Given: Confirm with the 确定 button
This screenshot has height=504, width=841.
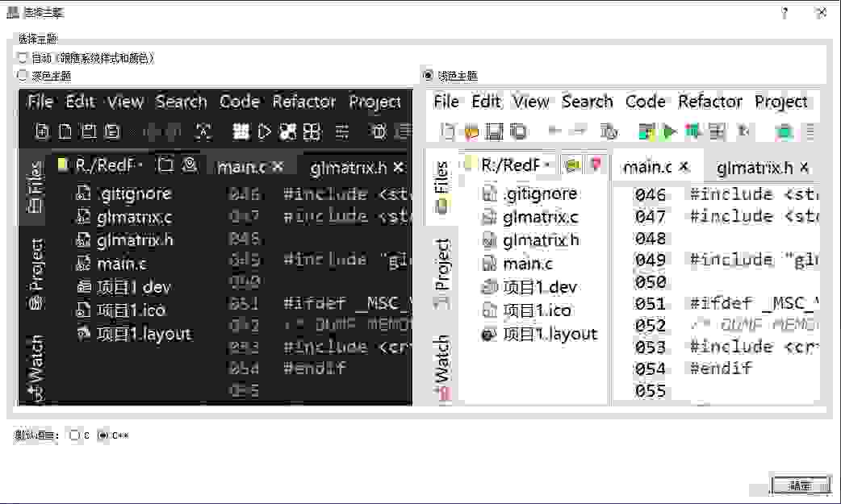Looking at the screenshot, I should 801,485.
